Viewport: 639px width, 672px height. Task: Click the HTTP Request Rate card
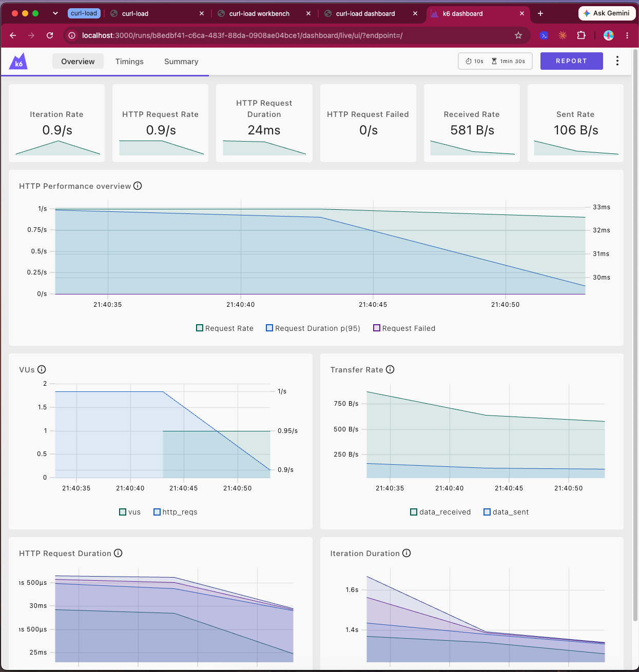pos(161,123)
